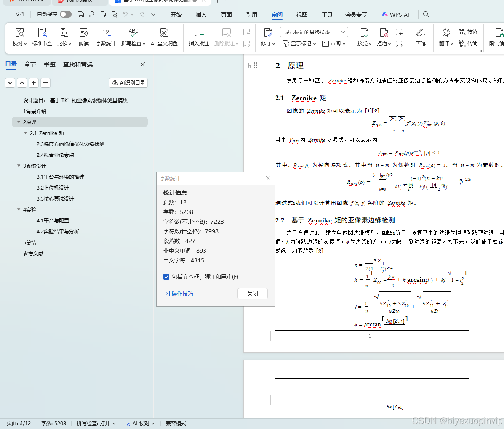This screenshot has width=504, height=429.
Task: Click the AI识别目录 button
Action: pyautogui.click(x=128, y=83)
